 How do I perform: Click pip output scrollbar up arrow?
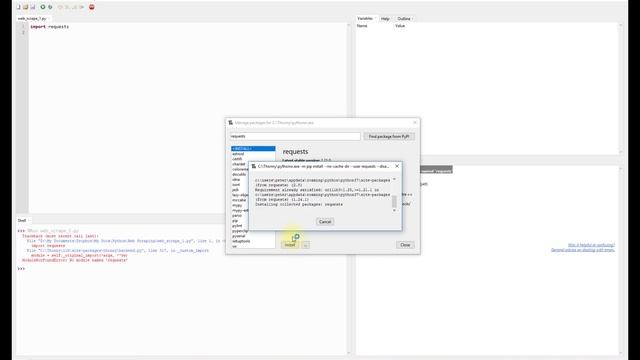[x=394, y=180]
